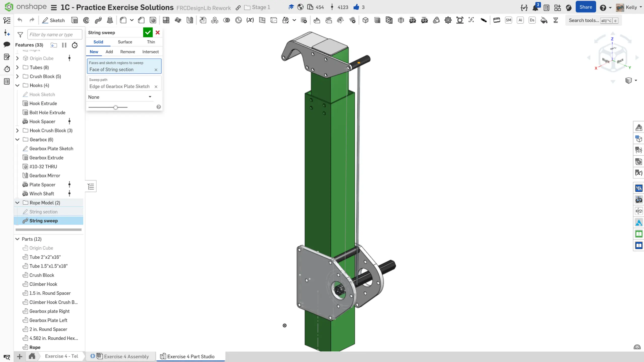This screenshot has width=644, height=362.
Task: Start a new Sketch
Action: [x=53, y=20]
